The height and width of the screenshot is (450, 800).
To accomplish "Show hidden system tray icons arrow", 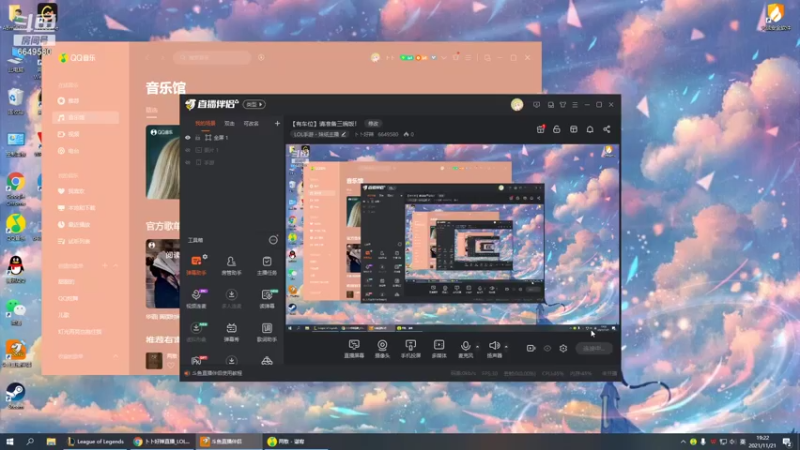I will pos(683,441).
